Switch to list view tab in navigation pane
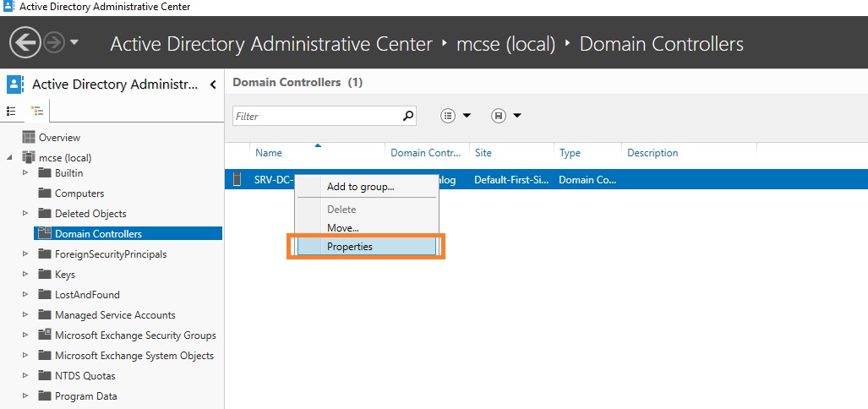Viewport: 868px width, 409px height. [x=12, y=111]
